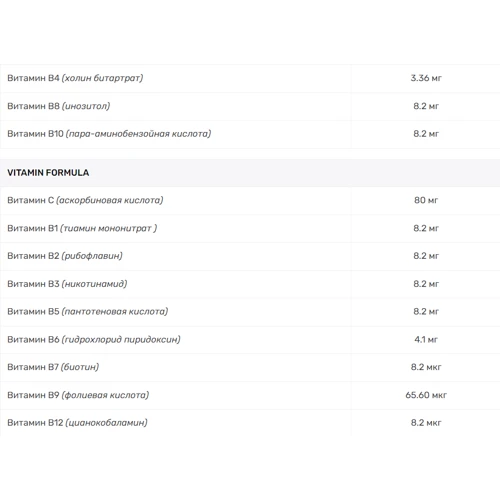Select Витамин B12 цианокобаламин label

click(77, 423)
